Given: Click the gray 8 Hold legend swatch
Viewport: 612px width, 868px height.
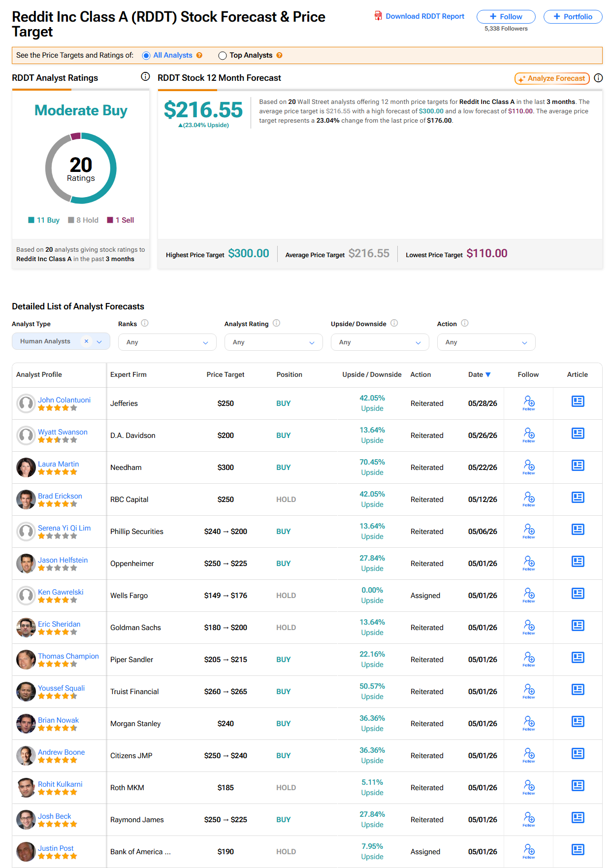Looking at the screenshot, I should coord(71,220).
